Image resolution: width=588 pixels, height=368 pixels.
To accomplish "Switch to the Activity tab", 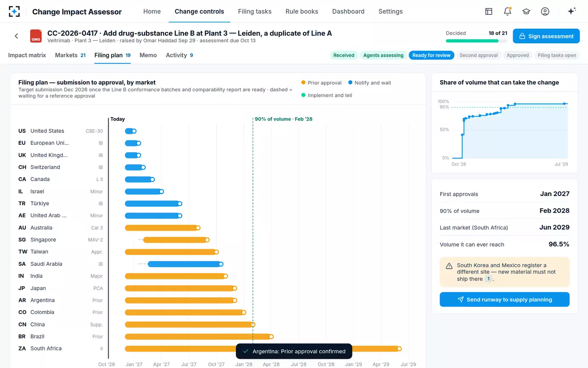I will tap(179, 55).
